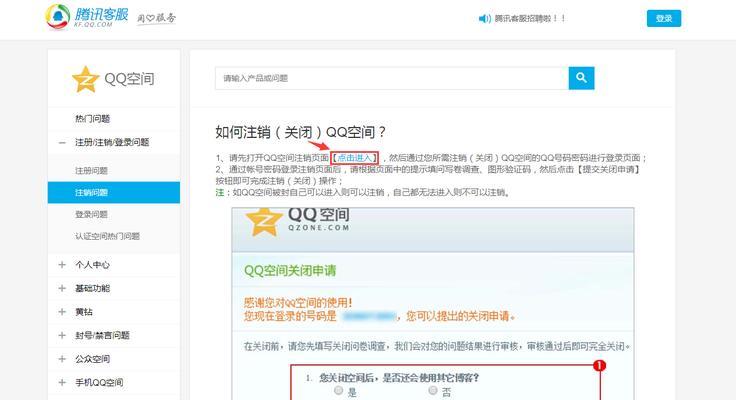Select 注册问题 in the sidebar

point(91,170)
